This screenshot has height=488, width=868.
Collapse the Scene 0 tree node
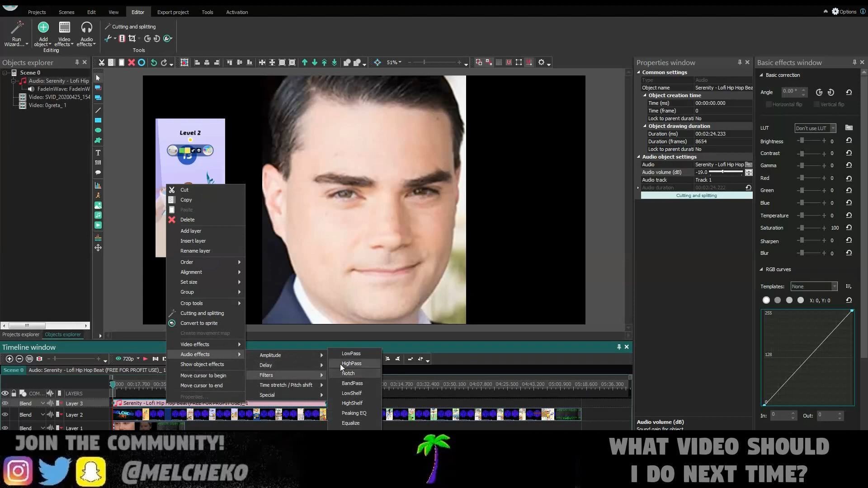point(5,73)
